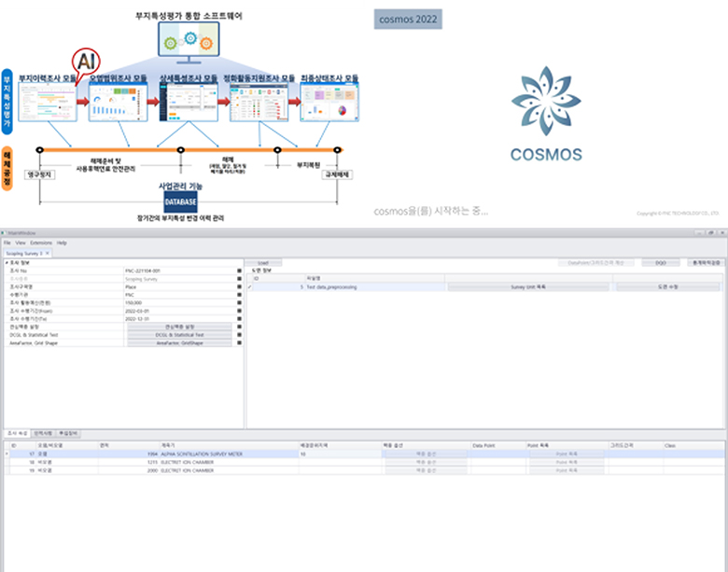This screenshot has width=728, height=572.
Task: Click the 상세특성조사 모듈 screenshot thumbnail
Action: click(189, 103)
